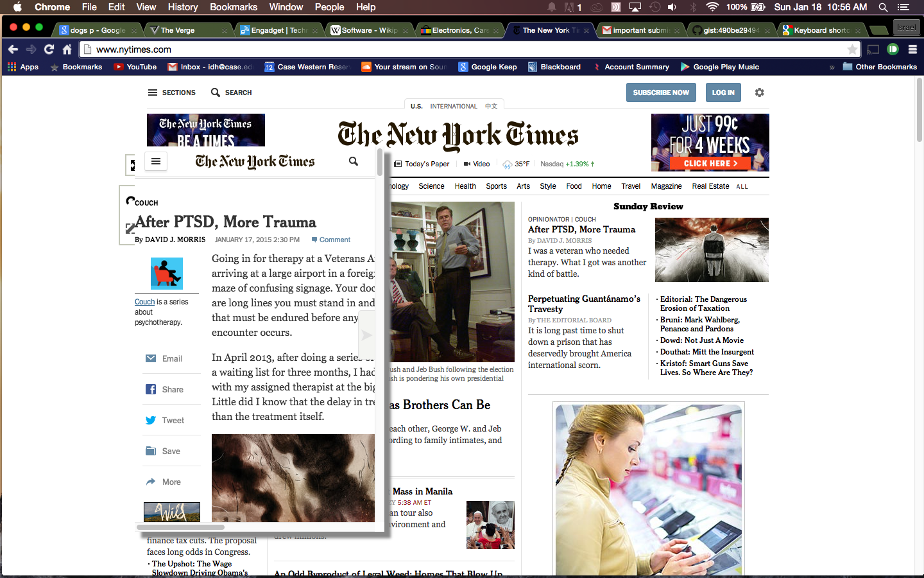Viewport: 924px width, 578px height.
Task: Expand ALL sections in the navigation bar
Action: click(742, 187)
